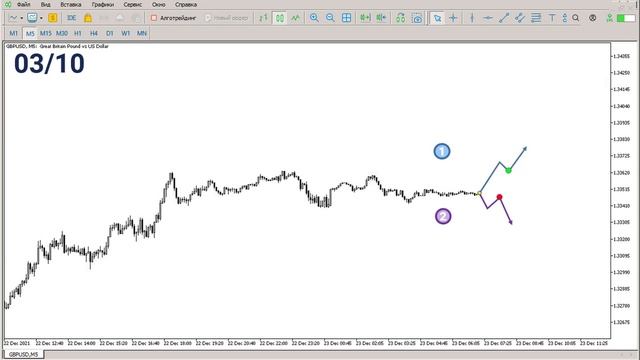This screenshot has width=640, height=360.
Task: Open the Файл menu
Action: 23,5
